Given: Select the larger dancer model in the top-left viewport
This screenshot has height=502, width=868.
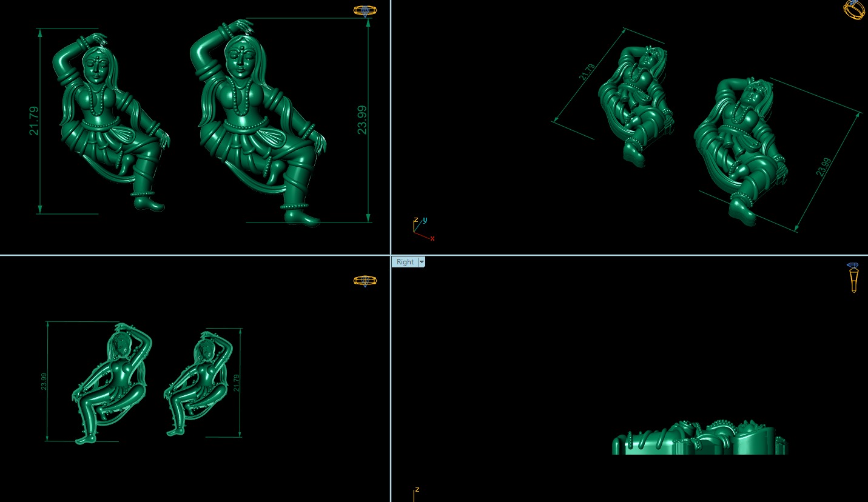Looking at the screenshot, I should pyautogui.click(x=258, y=123).
